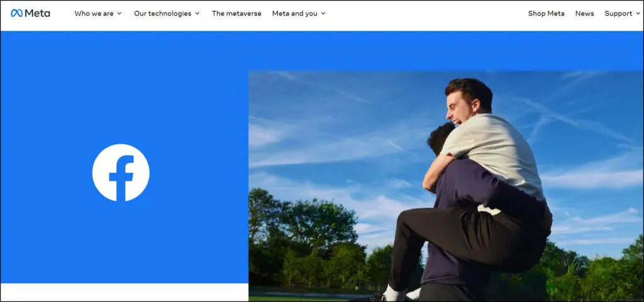Go to The metaverse page

pos(236,14)
